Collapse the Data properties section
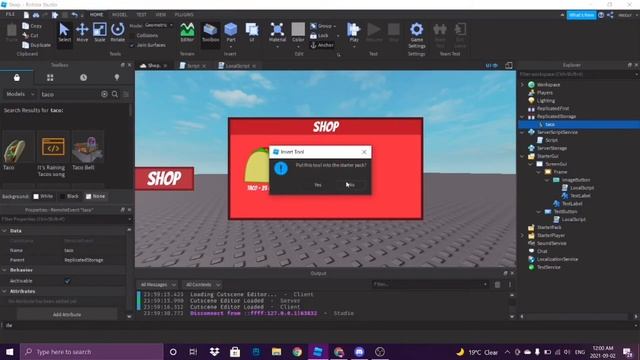640x360 pixels. (x=4, y=231)
